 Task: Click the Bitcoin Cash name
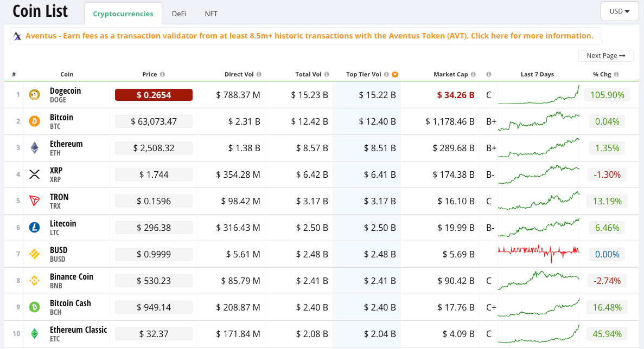(x=70, y=303)
